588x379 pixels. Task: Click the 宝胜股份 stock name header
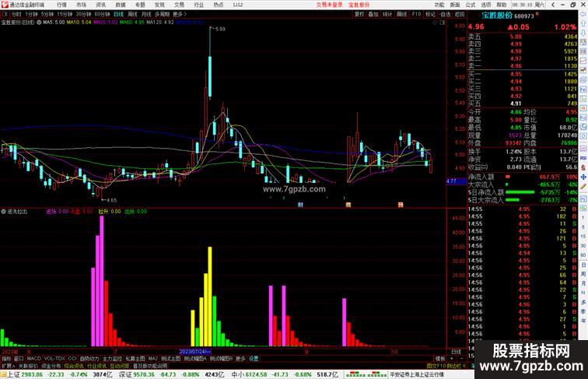coord(497,16)
